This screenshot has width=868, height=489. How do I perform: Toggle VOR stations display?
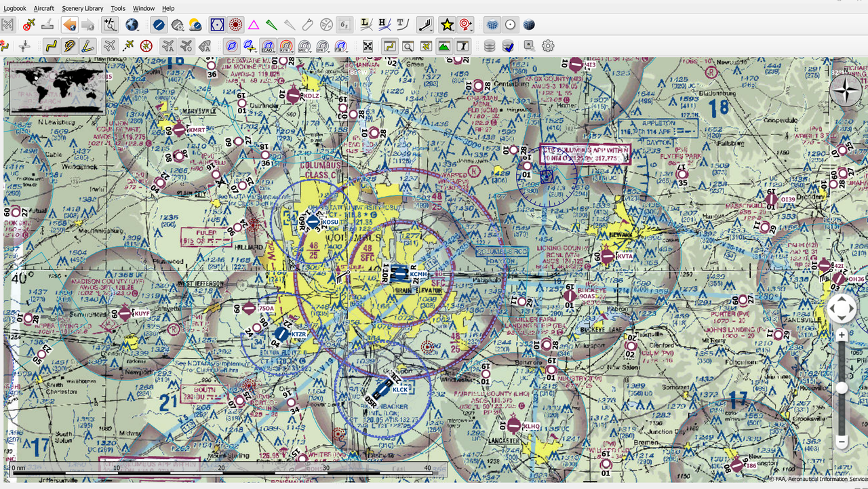217,25
